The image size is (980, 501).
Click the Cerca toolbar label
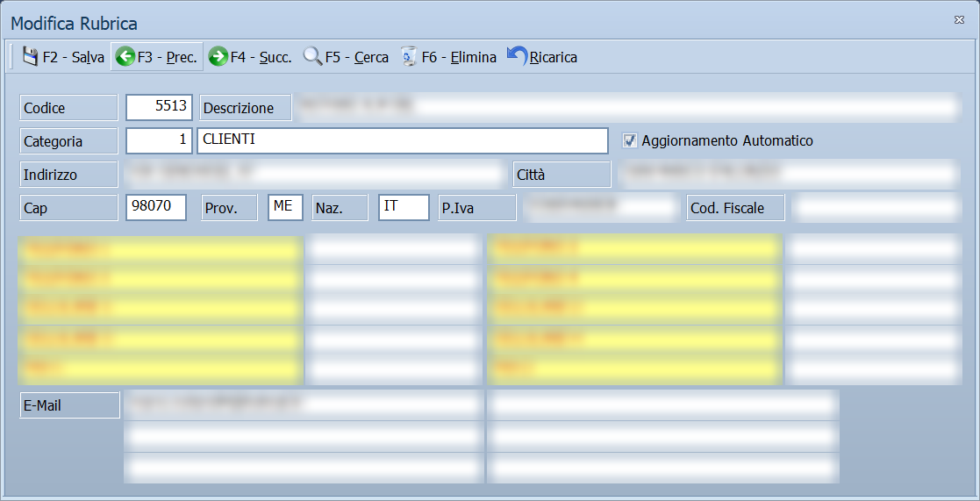click(371, 58)
